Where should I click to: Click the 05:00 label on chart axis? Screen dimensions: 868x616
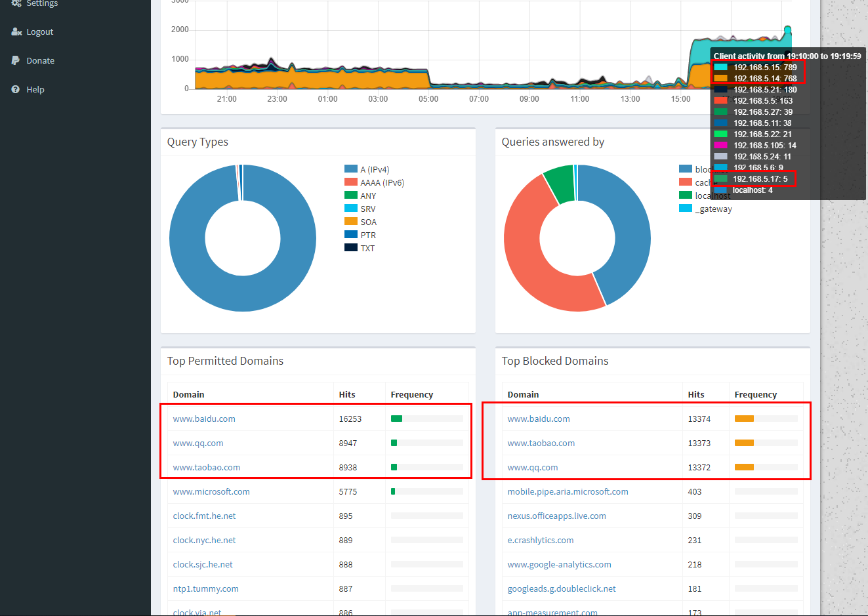(428, 99)
